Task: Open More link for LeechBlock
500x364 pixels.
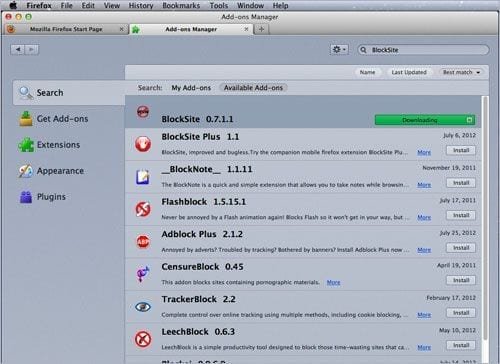Action: pyautogui.click(x=424, y=347)
